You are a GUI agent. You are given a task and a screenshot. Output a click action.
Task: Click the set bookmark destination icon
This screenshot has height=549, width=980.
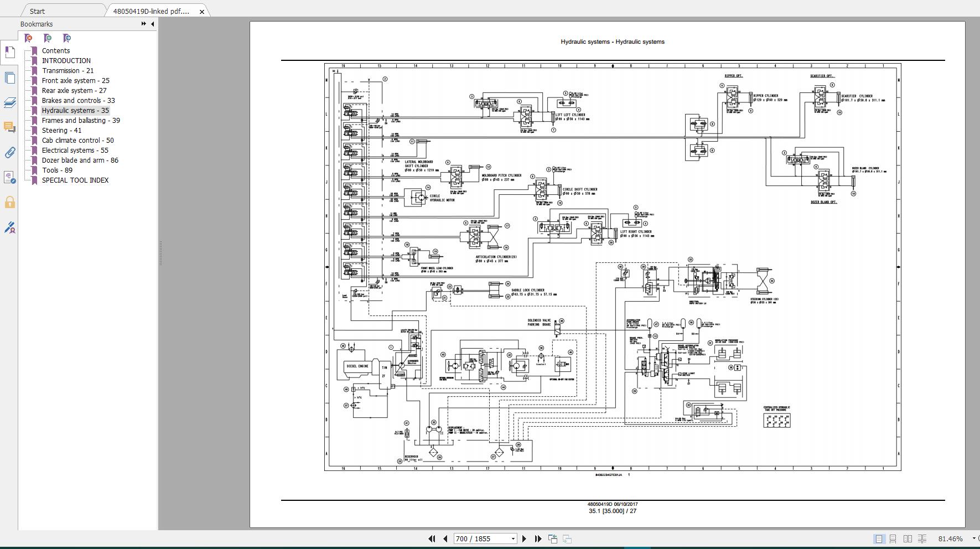pos(67,38)
